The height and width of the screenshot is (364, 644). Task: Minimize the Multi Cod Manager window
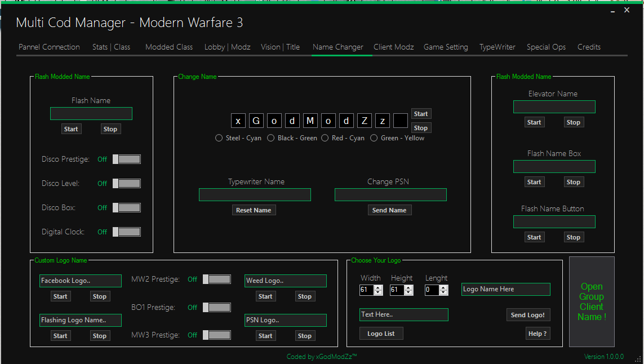point(612,11)
